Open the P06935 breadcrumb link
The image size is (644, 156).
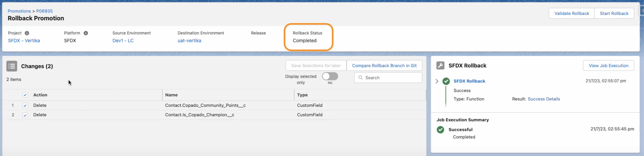[44, 11]
